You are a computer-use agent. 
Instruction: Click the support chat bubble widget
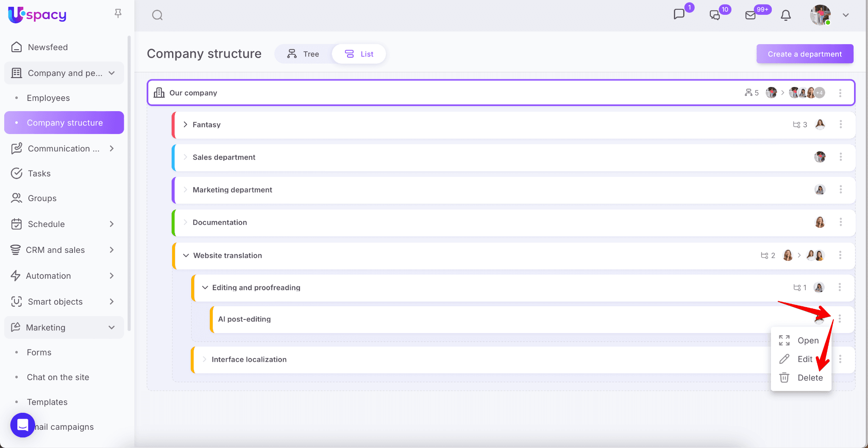(x=22, y=425)
